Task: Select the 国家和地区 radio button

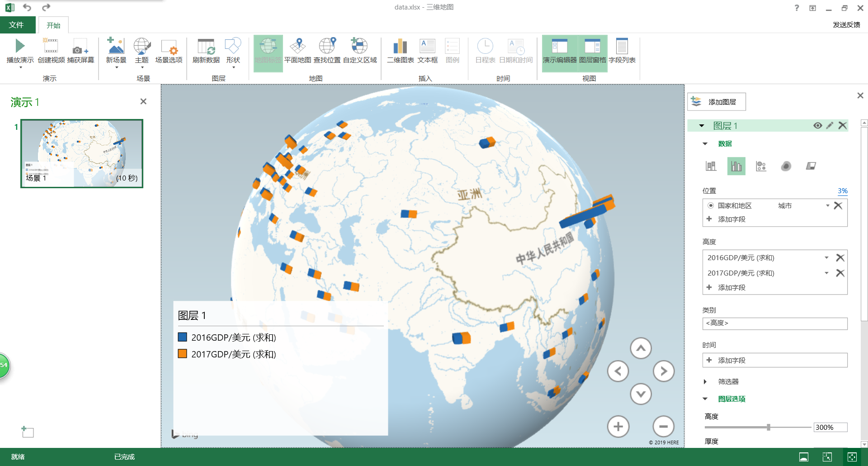Action: click(x=711, y=205)
